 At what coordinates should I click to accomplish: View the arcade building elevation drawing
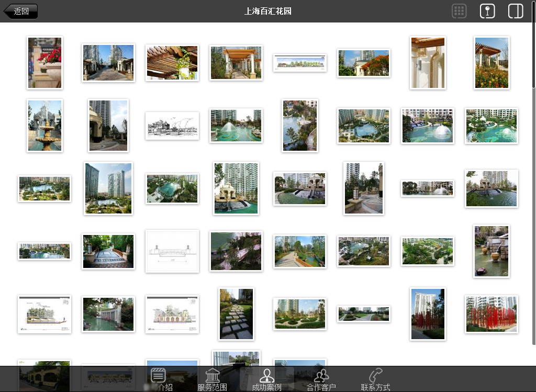[172, 314]
